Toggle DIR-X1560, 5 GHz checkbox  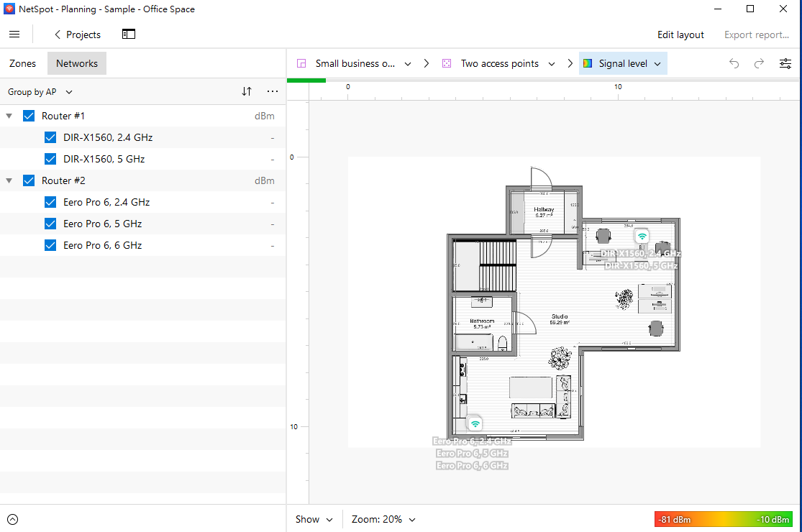tap(50, 159)
